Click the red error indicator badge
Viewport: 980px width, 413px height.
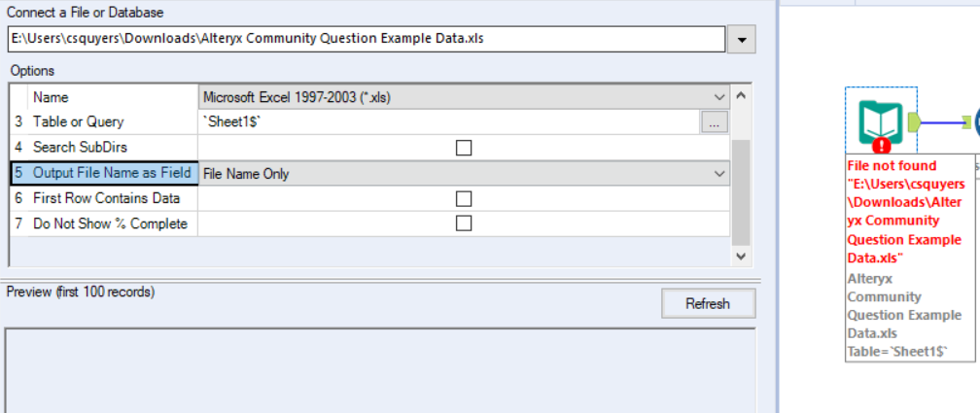click(x=882, y=146)
